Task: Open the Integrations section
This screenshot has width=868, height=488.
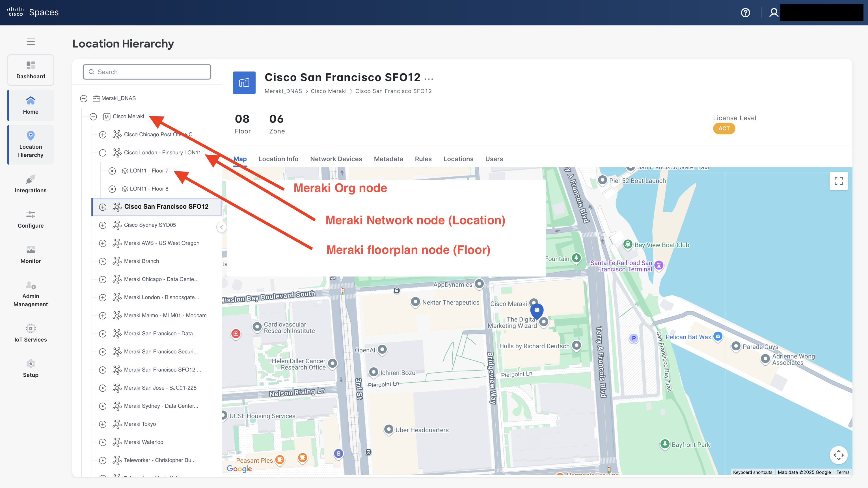Action: click(x=30, y=184)
